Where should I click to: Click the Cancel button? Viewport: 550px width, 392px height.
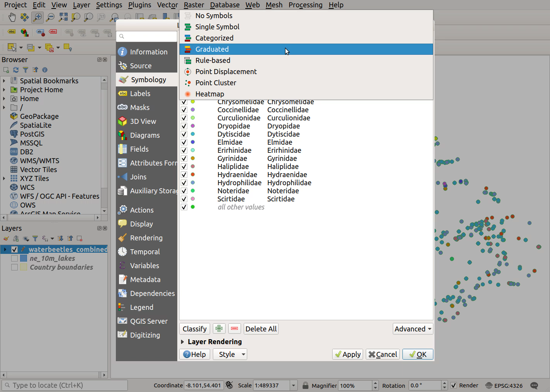[383, 354]
